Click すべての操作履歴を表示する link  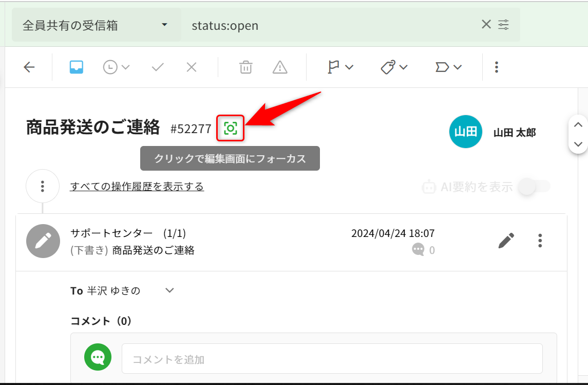[x=137, y=187]
